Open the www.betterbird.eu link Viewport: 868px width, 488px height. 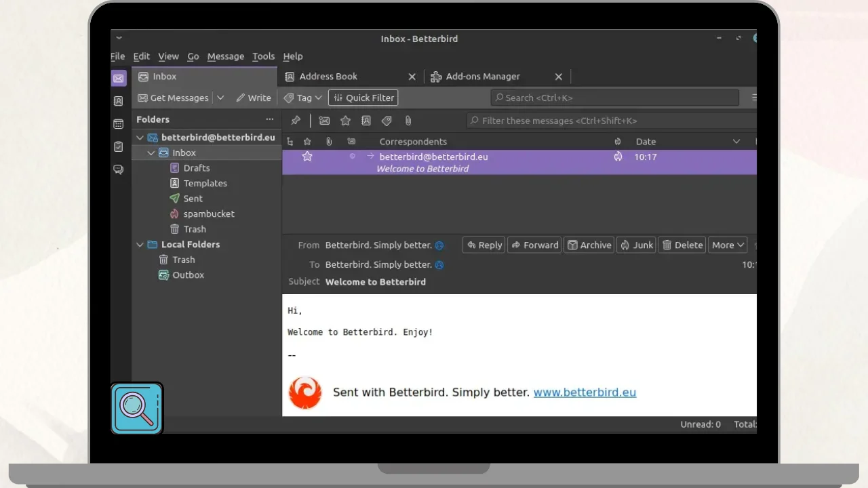(585, 392)
